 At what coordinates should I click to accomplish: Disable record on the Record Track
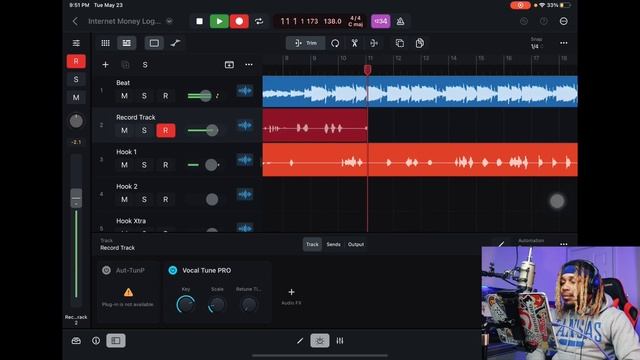[x=165, y=131]
